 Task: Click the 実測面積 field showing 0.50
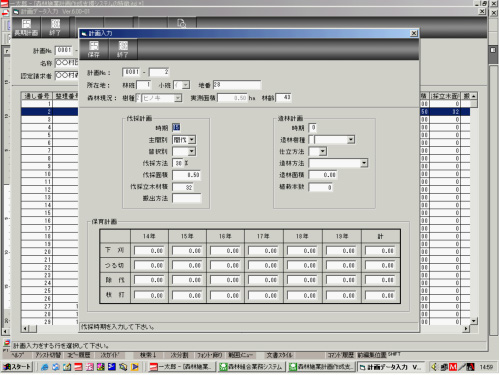pos(232,98)
